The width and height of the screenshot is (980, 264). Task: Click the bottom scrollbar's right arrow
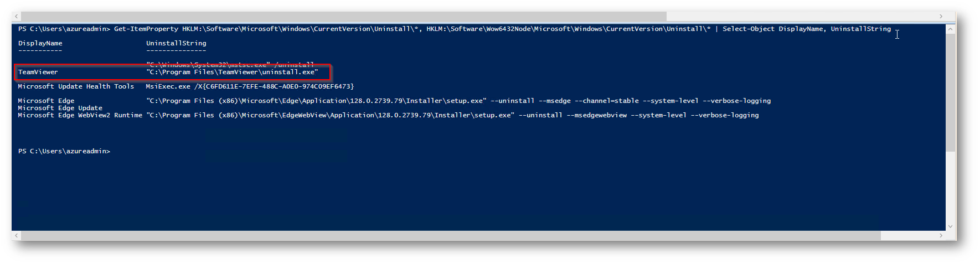point(941,236)
